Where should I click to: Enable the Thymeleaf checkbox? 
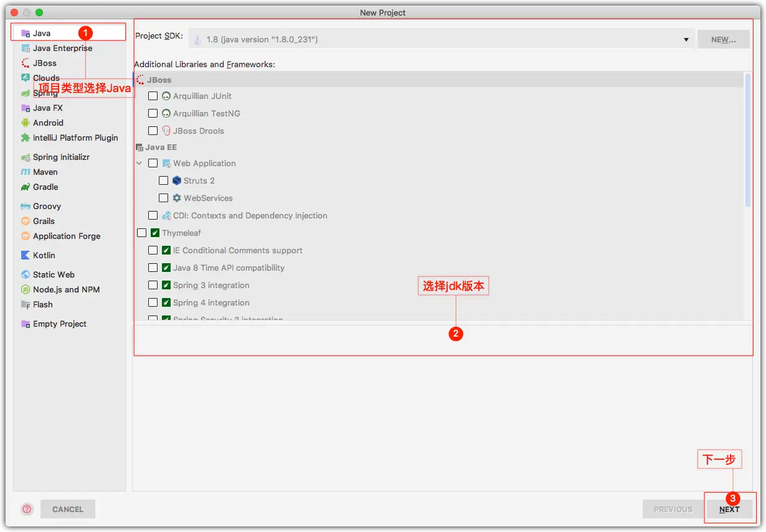[142, 233]
